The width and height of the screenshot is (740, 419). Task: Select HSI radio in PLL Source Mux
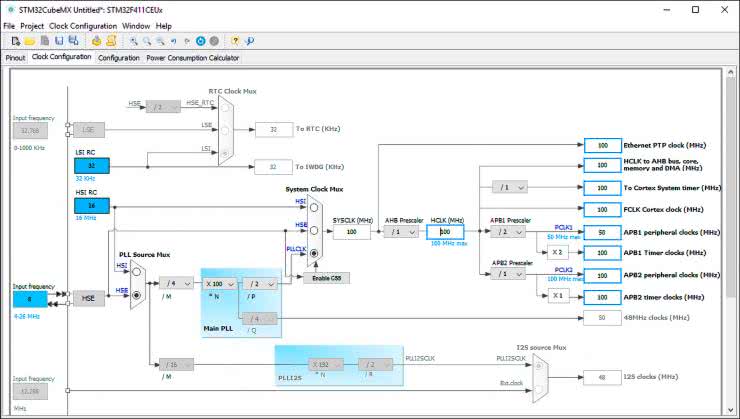[137, 270]
